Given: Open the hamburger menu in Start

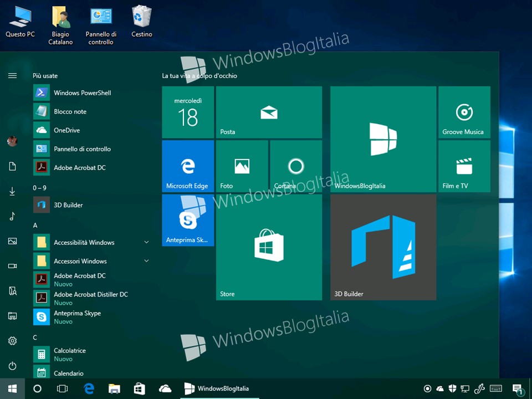Looking at the screenshot, I should [12, 75].
